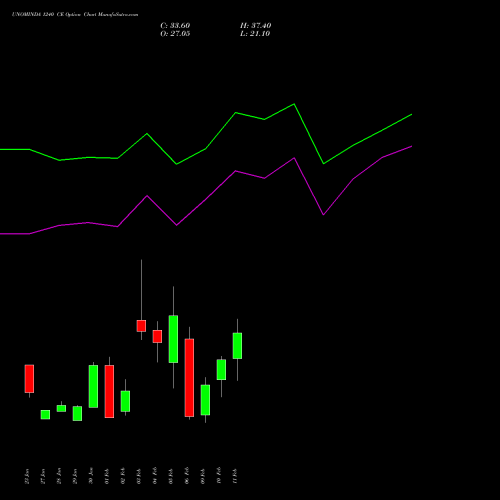Click the green candle above 11 Feb
Screen dimensions: 500x500
click(x=237, y=346)
